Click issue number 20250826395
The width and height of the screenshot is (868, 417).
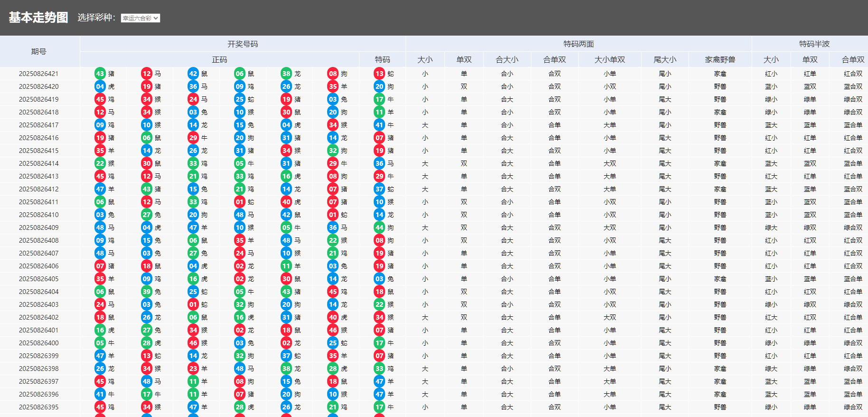click(39, 407)
